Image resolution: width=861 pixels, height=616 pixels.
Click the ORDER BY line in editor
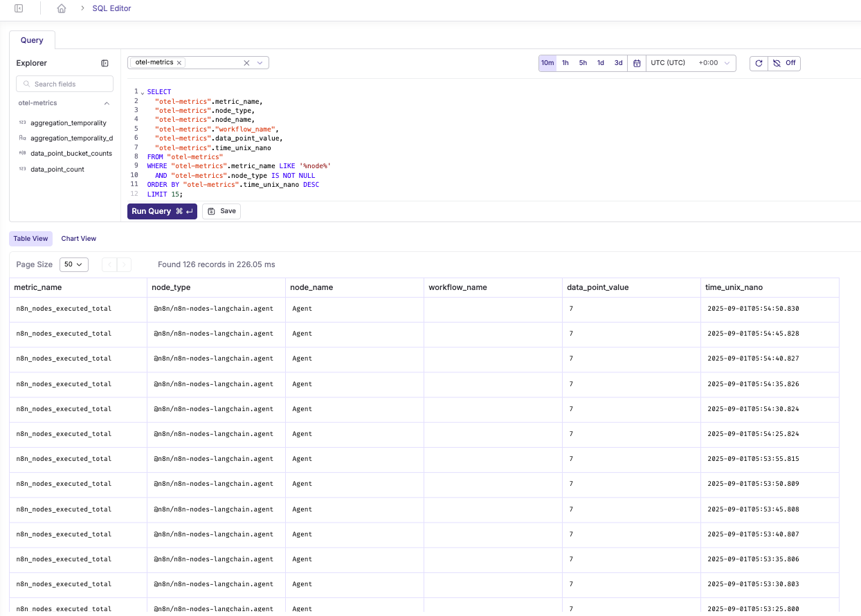click(x=233, y=185)
